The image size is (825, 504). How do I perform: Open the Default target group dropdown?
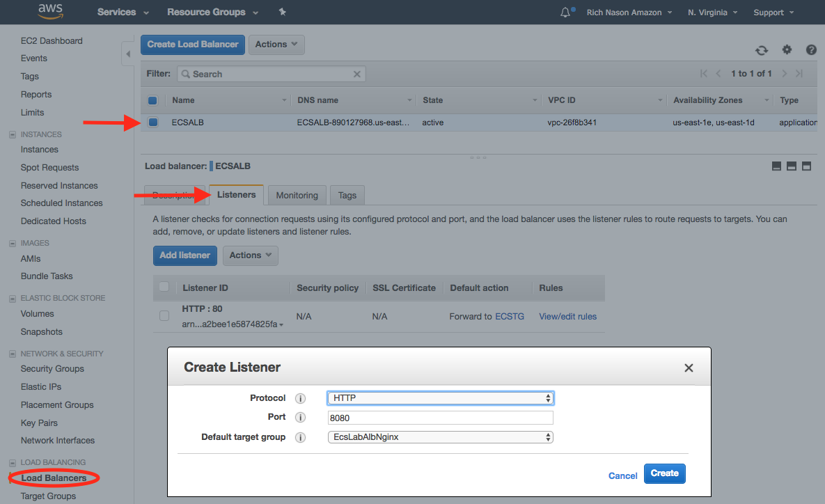[x=441, y=437]
